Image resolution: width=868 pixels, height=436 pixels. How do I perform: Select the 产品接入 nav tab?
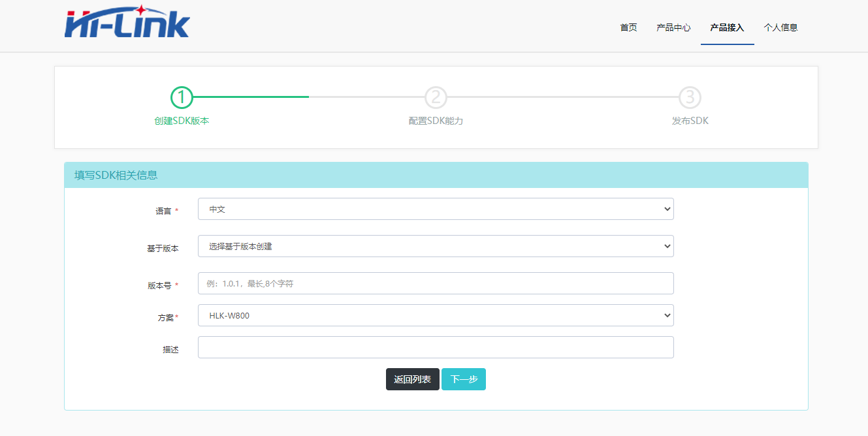(x=727, y=27)
